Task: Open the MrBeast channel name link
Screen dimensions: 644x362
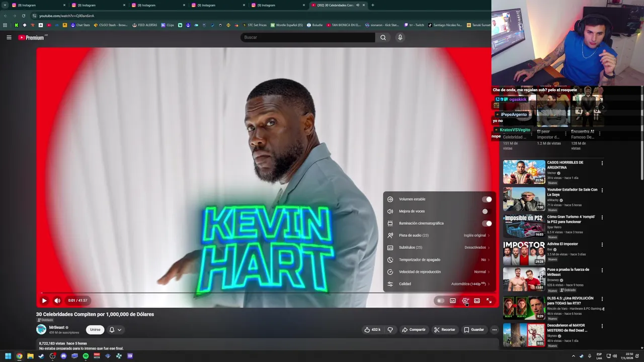Action: coord(57,327)
